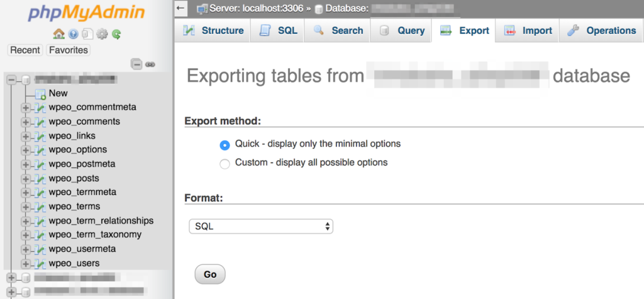
Task: Select the Quick export method radio
Action: (225, 145)
